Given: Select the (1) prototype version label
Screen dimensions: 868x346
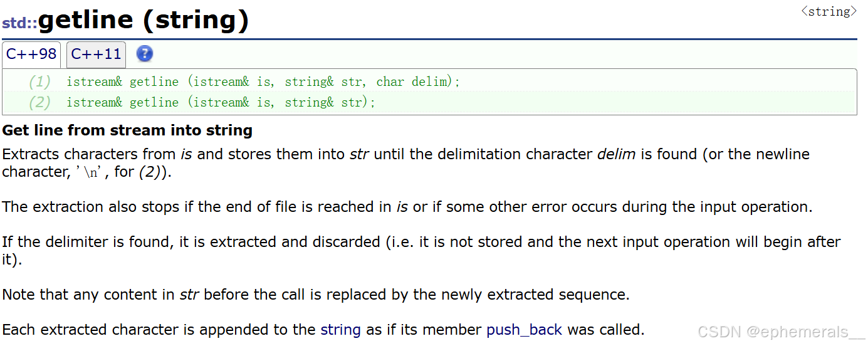Looking at the screenshot, I should tap(39, 81).
